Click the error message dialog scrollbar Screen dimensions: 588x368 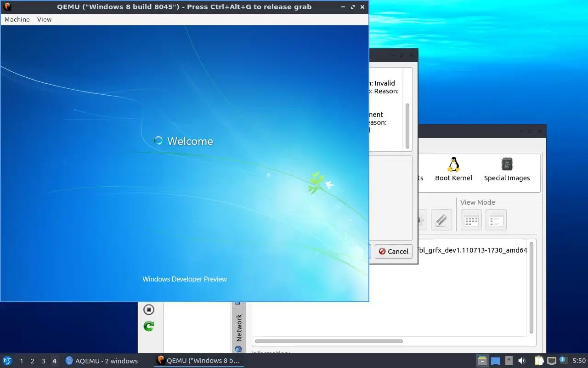[x=407, y=126]
